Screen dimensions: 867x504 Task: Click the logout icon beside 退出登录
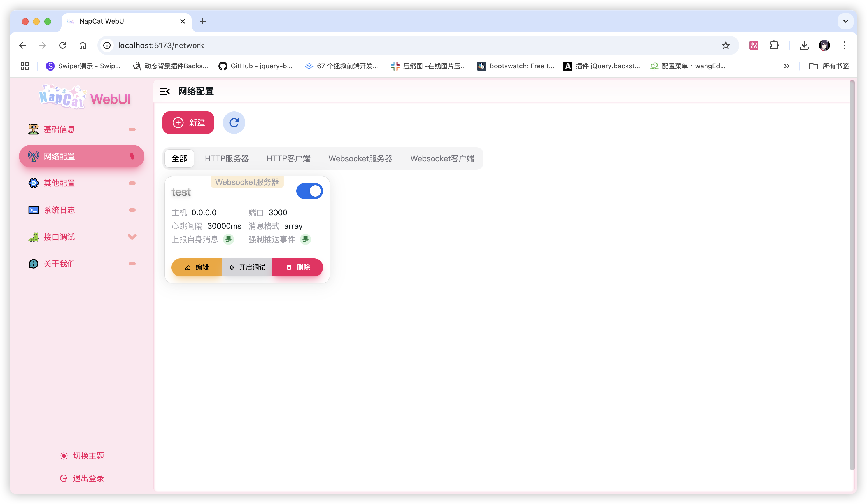64,478
